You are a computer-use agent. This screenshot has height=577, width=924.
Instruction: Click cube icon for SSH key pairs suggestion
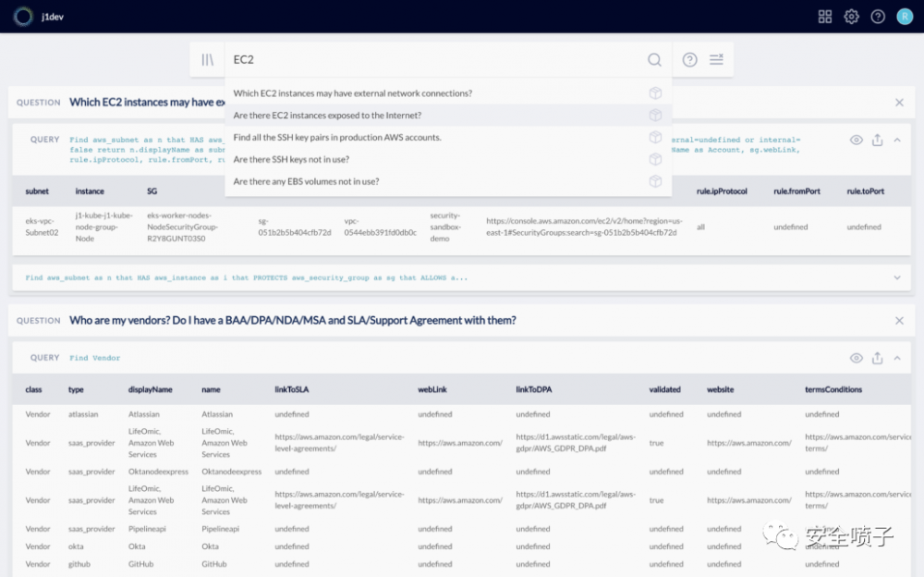(x=655, y=137)
